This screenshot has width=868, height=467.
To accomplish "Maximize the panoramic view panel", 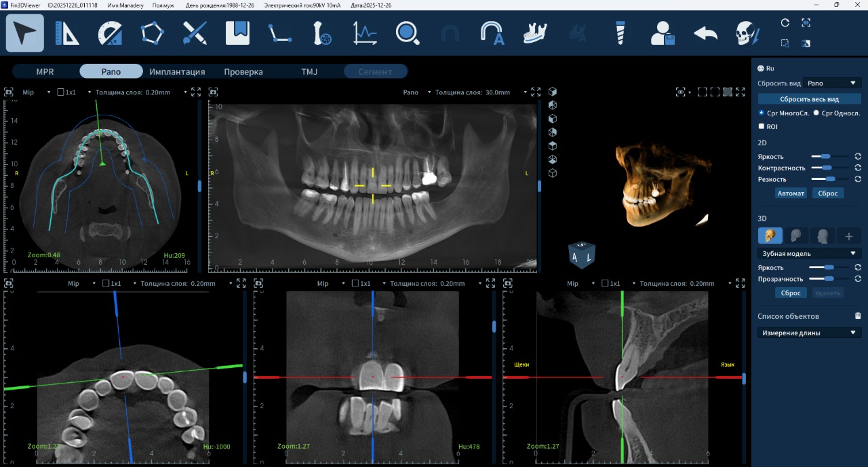I will point(536,92).
